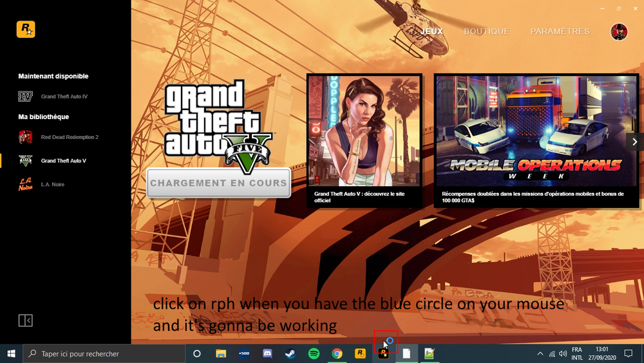Show hidden system tray icons
644x363 pixels.
coord(540,353)
